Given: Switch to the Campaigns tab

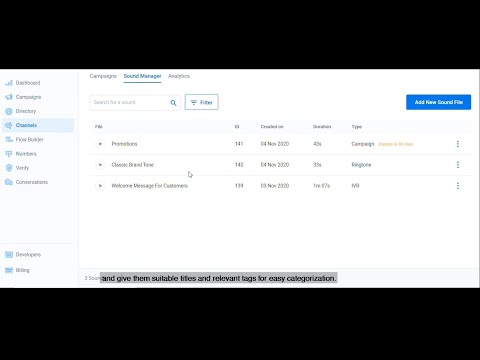Looking at the screenshot, I should click(x=103, y=76).
